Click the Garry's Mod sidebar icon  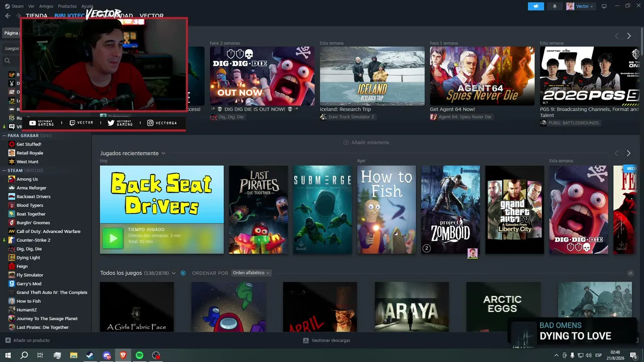coord(12,284)
